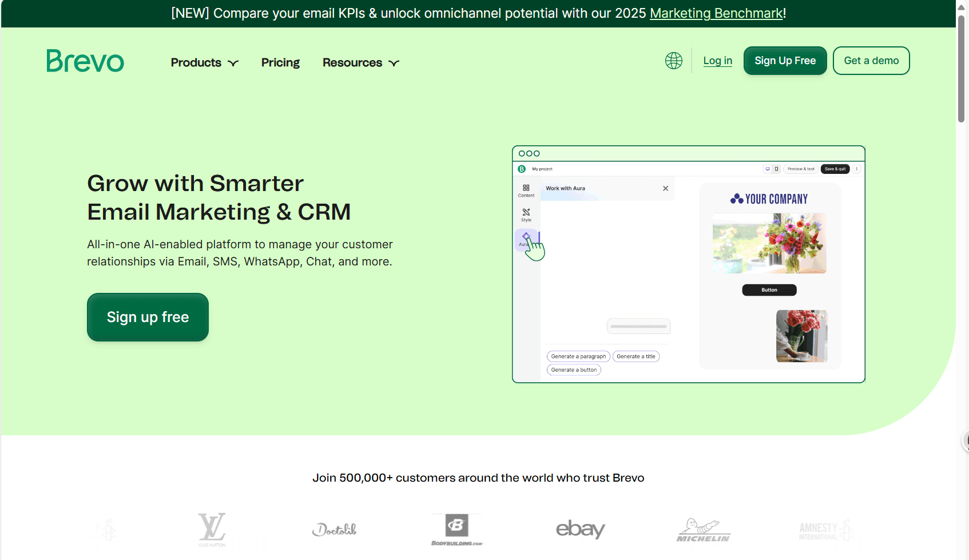Switch to desktop preview mode
Image resolution: width=969 pixels, height=560 pixels.
point(768,169)
